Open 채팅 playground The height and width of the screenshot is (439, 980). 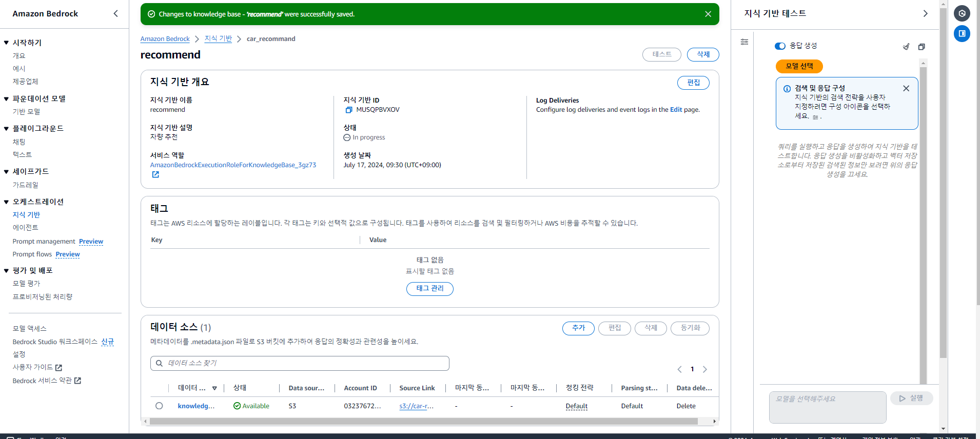(19, 142)
